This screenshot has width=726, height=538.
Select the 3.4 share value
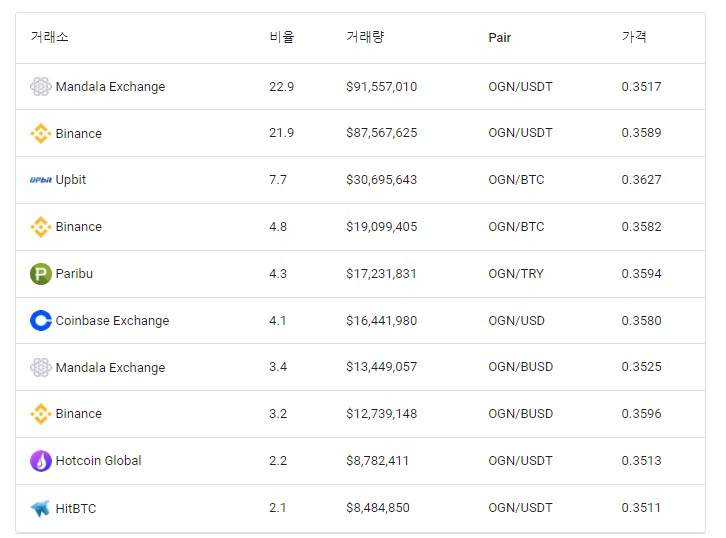pos(278,367)
